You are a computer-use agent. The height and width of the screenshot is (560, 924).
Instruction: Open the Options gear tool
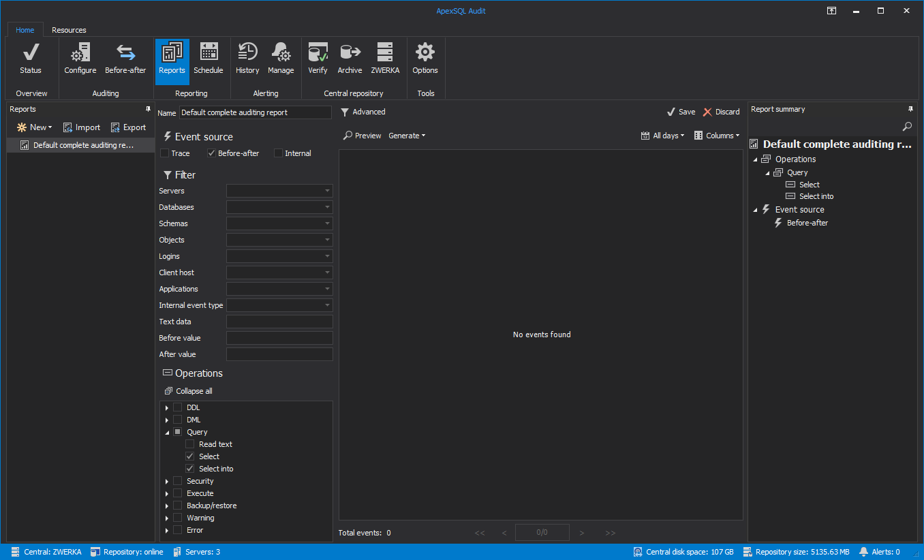pos(425,59)
